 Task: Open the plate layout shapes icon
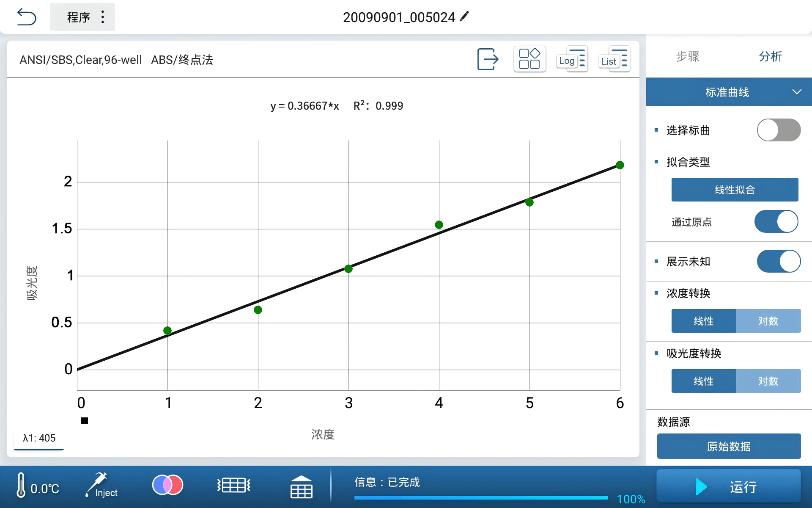(x=529, y=59)
